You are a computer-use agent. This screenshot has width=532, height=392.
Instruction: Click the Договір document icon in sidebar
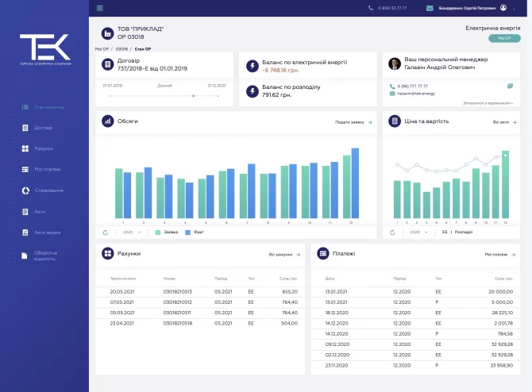pos(25,128)
